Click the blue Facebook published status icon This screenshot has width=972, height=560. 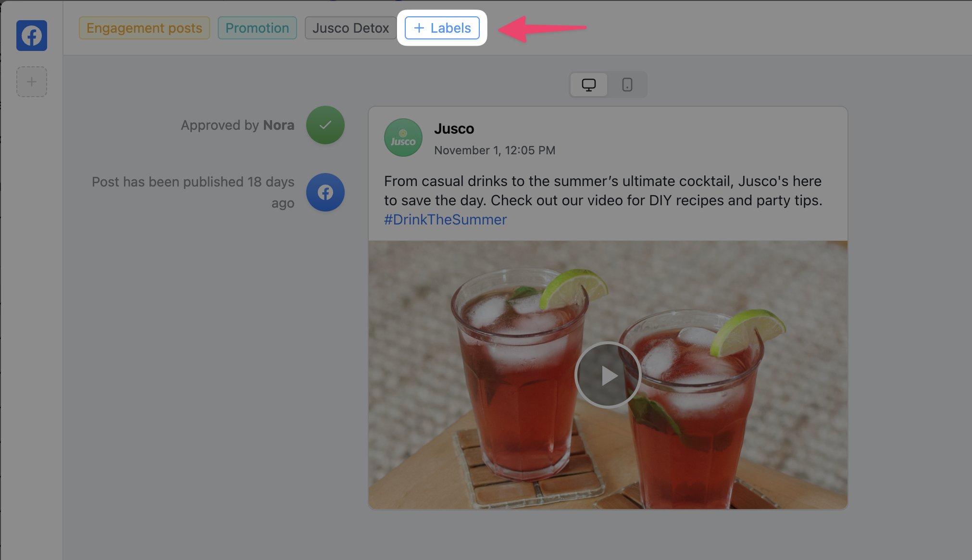[325, 192]
